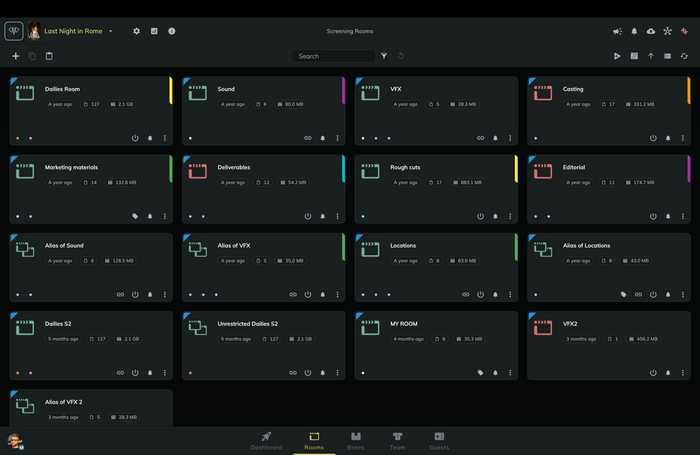Viewport: 700px width, 455px height.
Task: Toggle power icon on Rough cuts card
Action: (480, 216)
